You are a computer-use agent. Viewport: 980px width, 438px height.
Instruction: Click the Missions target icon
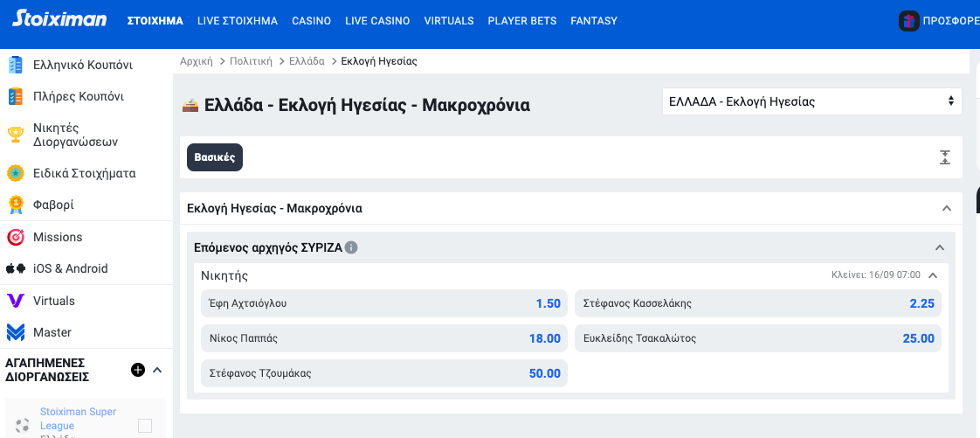coord(16,237)
